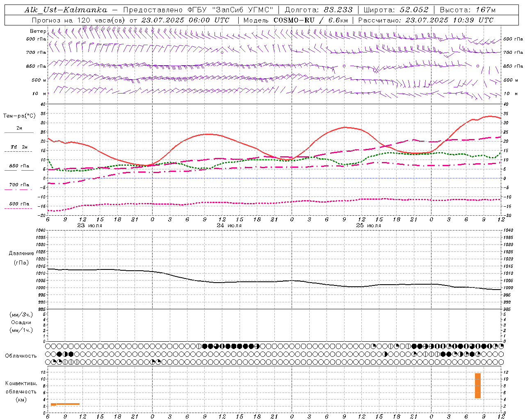
Task: Click 'Рассчитано: 23.07.2025 10:39 UTC' timestamp
Action: tap(426, 20)
